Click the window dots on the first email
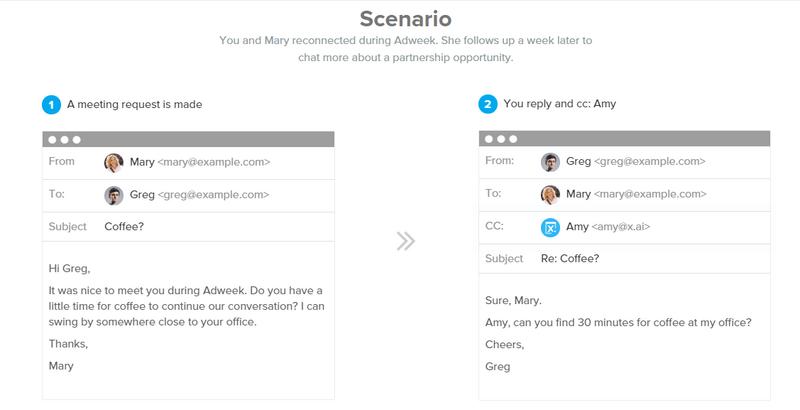Screen dimensions: 800x410 pos(63,138)
